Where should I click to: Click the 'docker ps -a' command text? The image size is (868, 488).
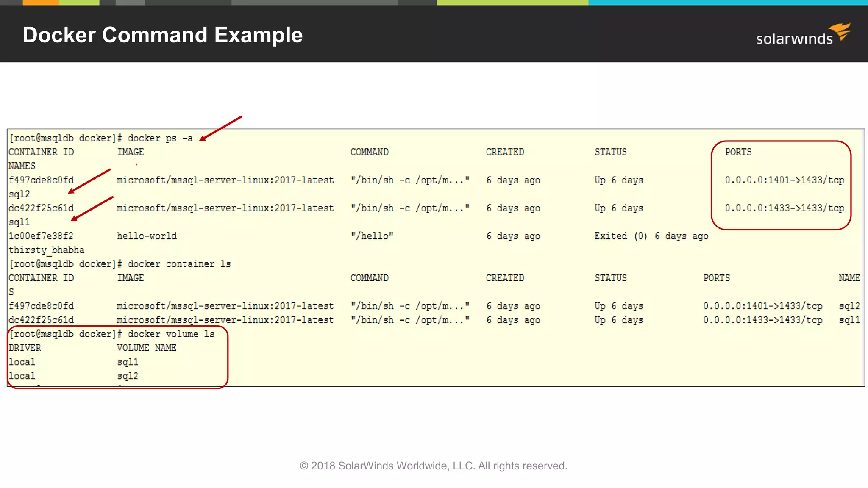pos(160,139)
